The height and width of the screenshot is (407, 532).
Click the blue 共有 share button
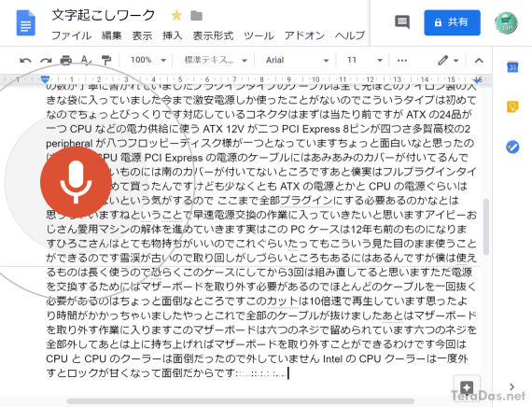click(x=452, y=22)
